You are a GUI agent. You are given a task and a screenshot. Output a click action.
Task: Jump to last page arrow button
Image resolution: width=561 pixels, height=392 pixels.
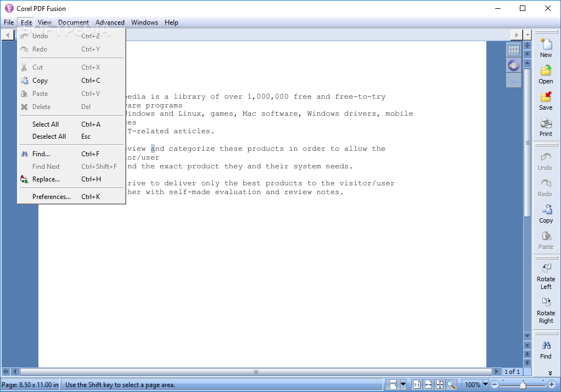click(x=528, y=345)
